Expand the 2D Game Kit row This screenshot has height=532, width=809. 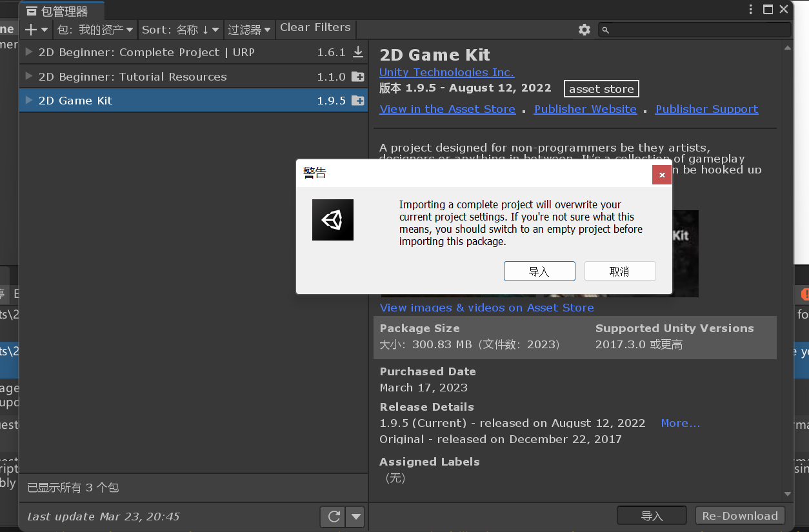tap(29, 100)
